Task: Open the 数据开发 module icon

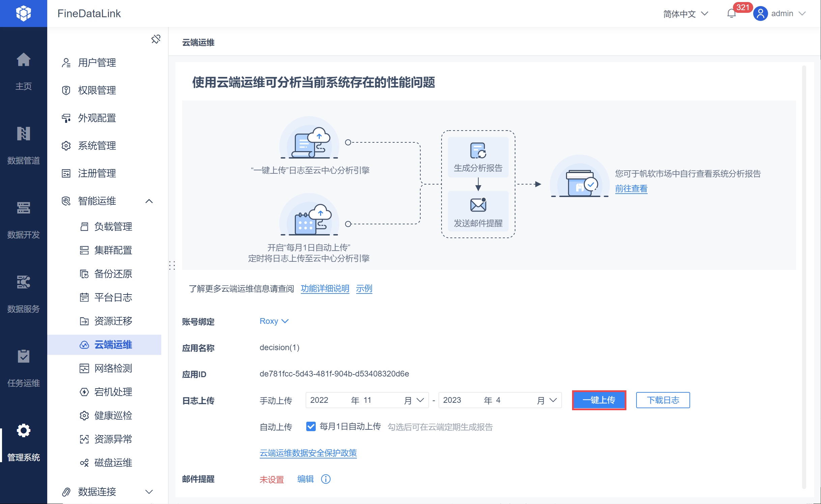Action: tap(23, 208)
